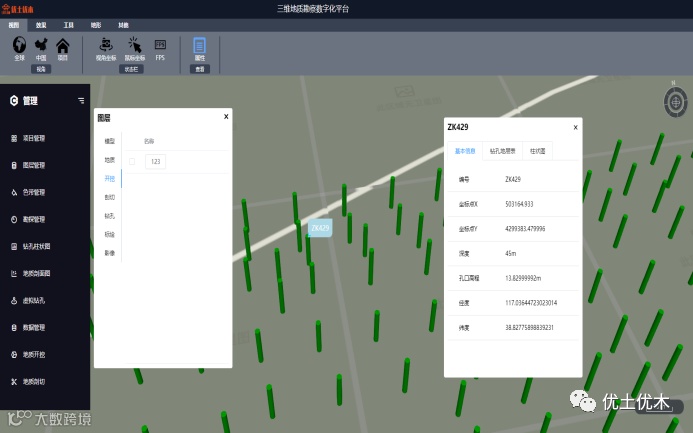Select the 工具 ribbon tab
The image size is (693, 433).
[x=69, y=25]
